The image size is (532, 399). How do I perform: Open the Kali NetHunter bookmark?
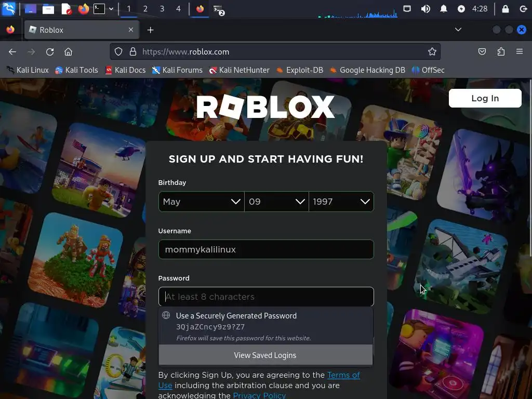pos(240,70)
